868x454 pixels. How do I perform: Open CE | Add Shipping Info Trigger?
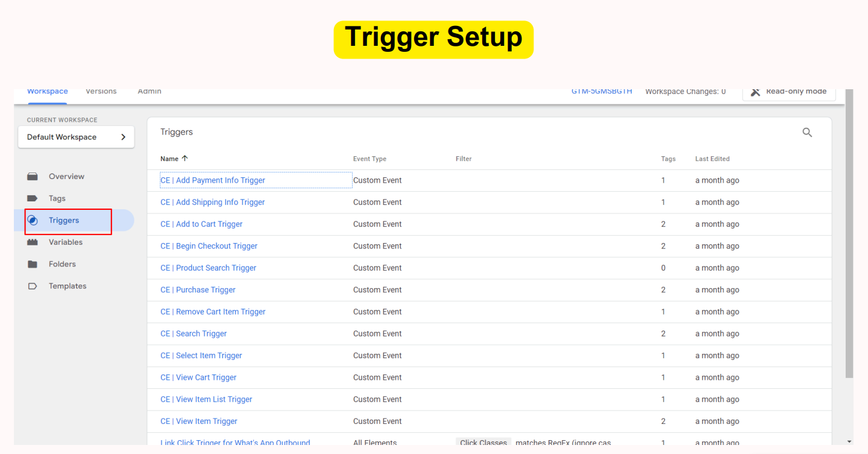[x=213, y=203]
